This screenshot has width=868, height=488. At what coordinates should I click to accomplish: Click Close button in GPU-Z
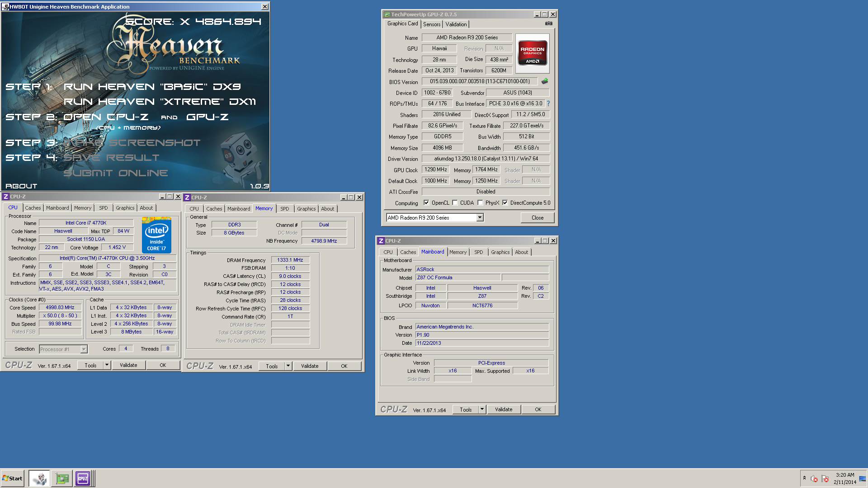tap(537, 218)
